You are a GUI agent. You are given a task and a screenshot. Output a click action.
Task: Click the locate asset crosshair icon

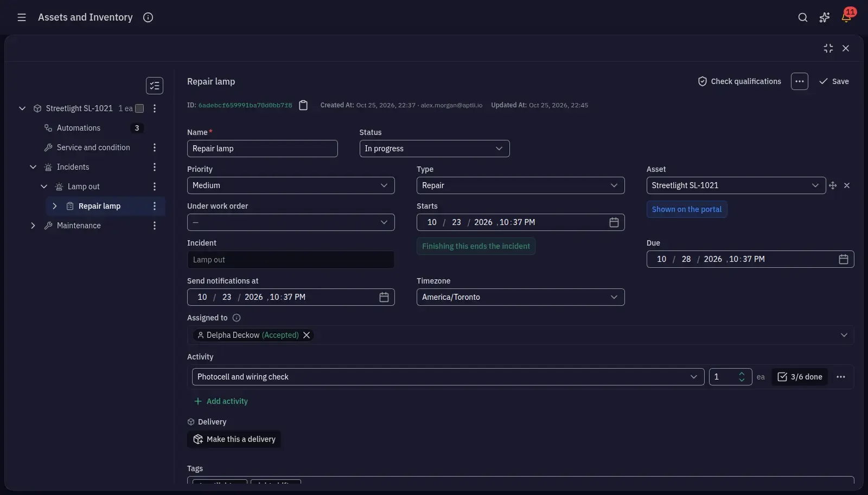[833, 185]
